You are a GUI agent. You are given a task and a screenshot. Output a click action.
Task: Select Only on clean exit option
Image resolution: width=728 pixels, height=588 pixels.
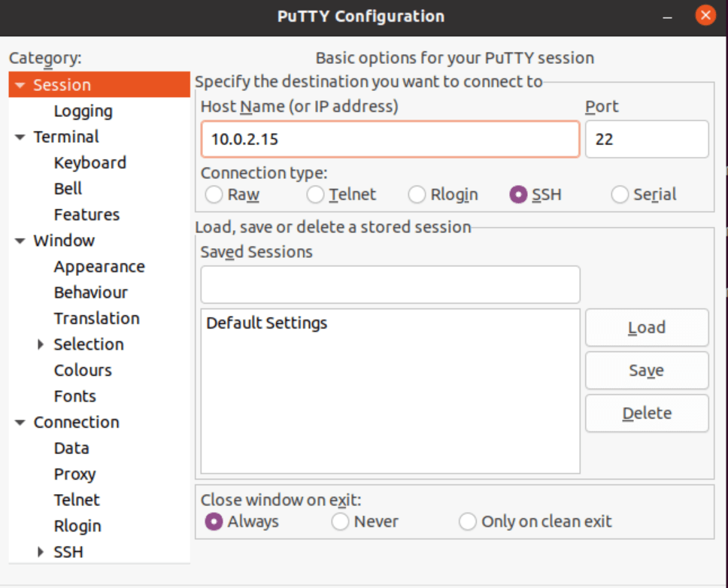[x=468, y=521]
